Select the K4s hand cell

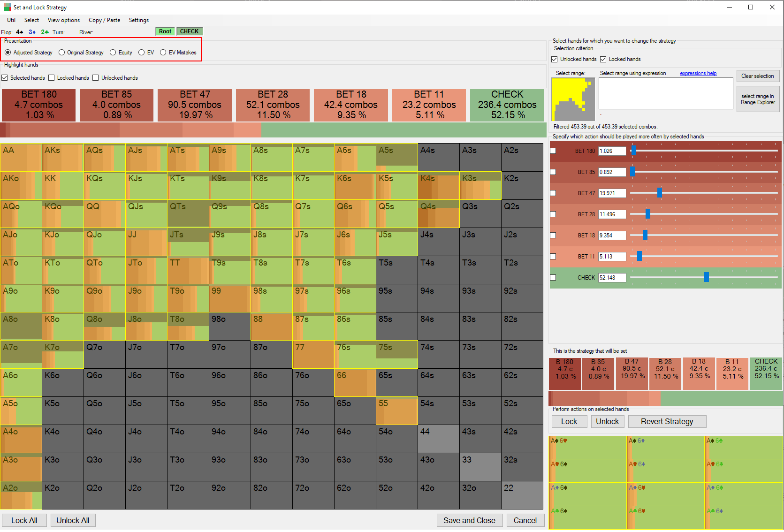coord(439,186)
